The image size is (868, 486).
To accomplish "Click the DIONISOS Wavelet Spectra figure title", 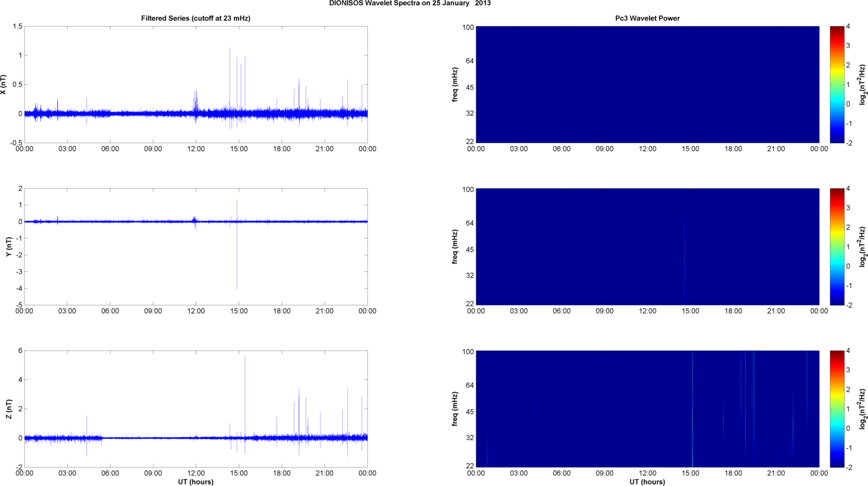I will point(410,3).
